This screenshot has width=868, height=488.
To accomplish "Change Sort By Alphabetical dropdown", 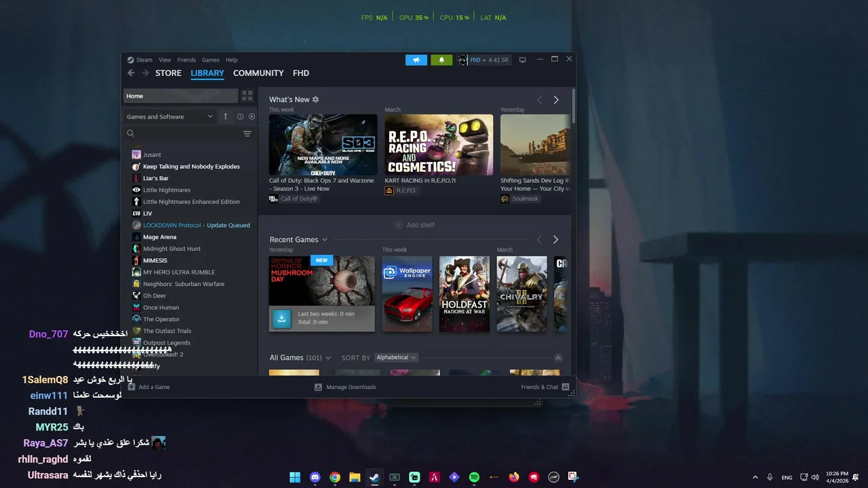I will [x=396, y=357].
